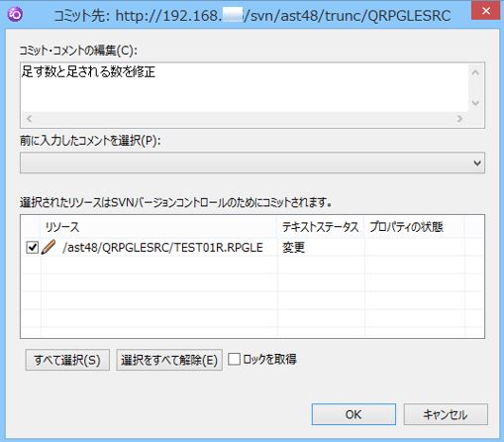Click the comment box scroll left arrow
The height and width of the screenshot is (442, 504).
(29, 118)
